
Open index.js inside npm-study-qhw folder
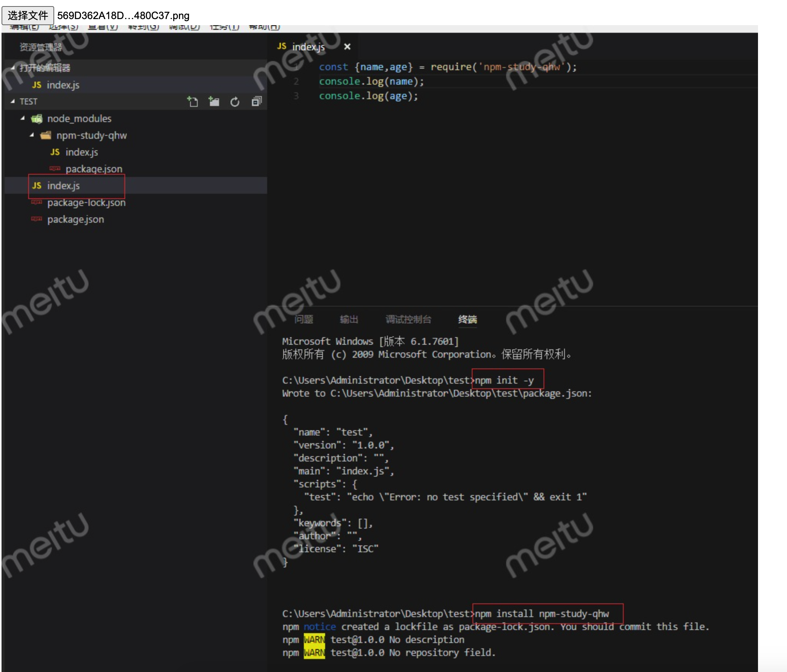81,152
